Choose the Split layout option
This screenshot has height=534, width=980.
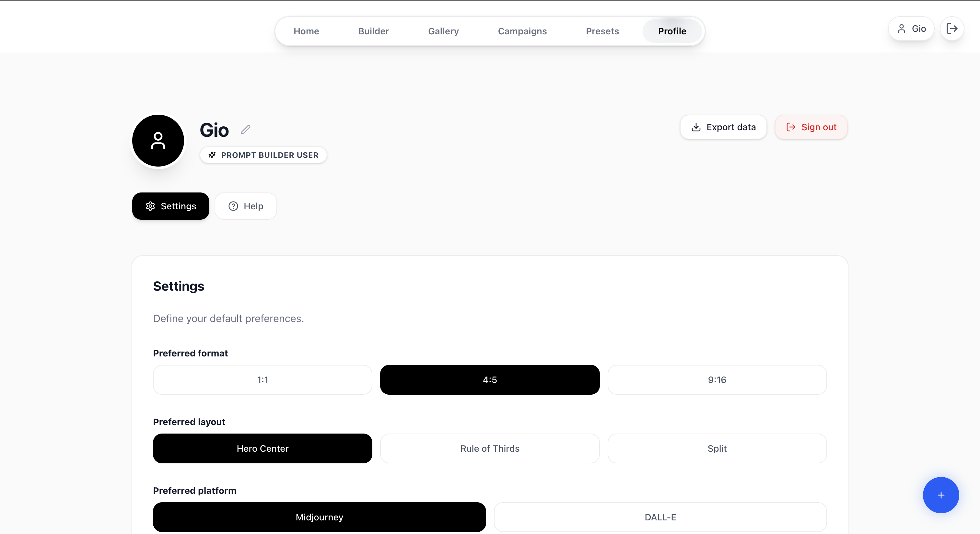717,448
